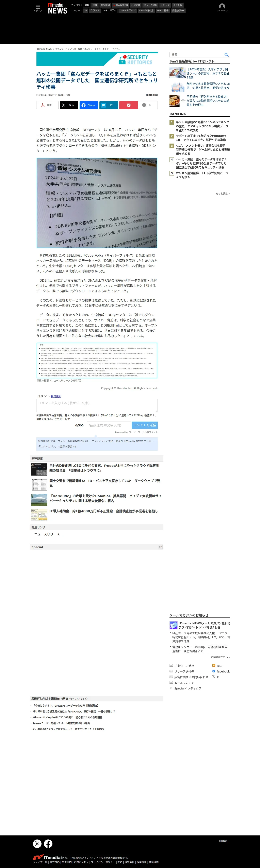Select the スタートアップ corner tab
The width and height of the screenshot is (260, 868).
(128, 11)
